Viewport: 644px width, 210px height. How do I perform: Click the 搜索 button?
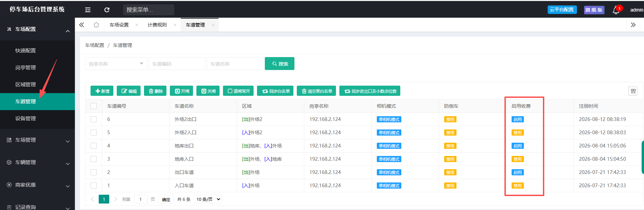point(279,64)
